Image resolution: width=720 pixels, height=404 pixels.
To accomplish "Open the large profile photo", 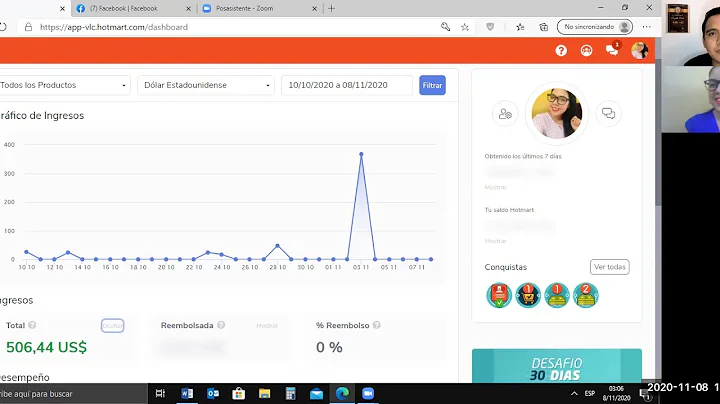I will (557, 113).
